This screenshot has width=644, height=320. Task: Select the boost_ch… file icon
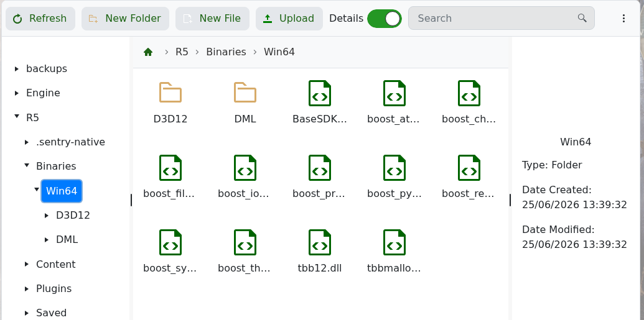point(469,93)
